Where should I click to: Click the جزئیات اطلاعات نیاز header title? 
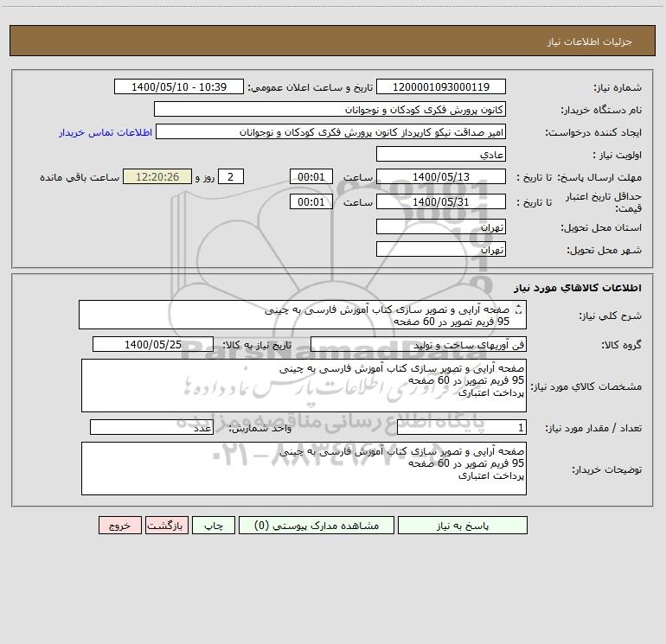point(589,41)
